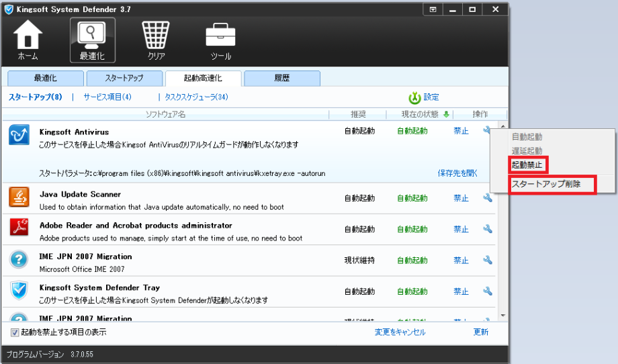Click the 更新 link
The image size is (618, 364).
(x=480, y=332)
